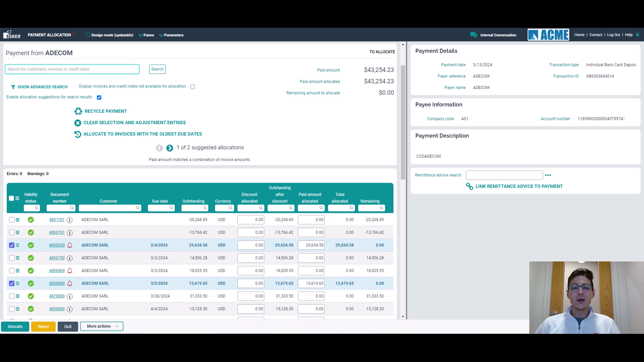Screen dimensions: 644x362
Task: Click the Link Remittance Advice chain icon
Action: pyautogui.click(x=469, y=186)
